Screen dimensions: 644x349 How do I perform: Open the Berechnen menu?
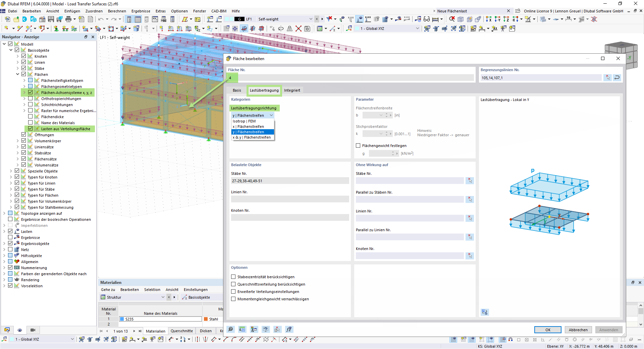pyautogui.click(x=117, y=11)
